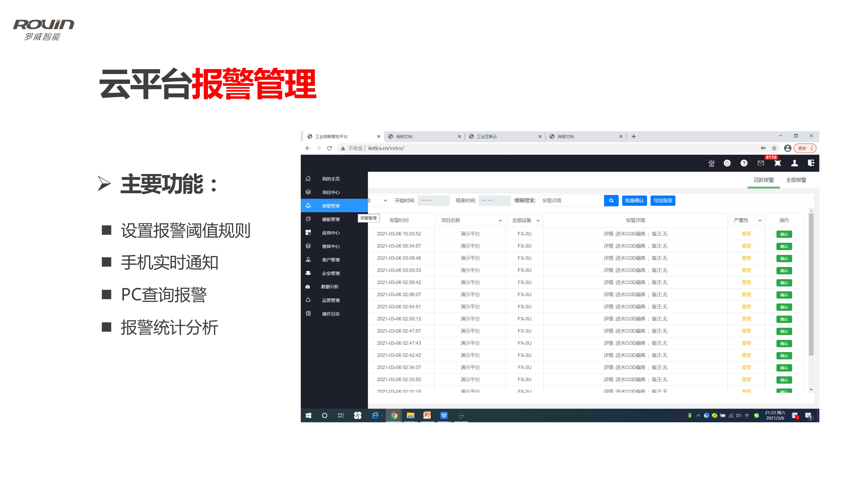Click the icon beside 维保中心
The width and height of the screenshot is (868, 488).
pos(308,246)
